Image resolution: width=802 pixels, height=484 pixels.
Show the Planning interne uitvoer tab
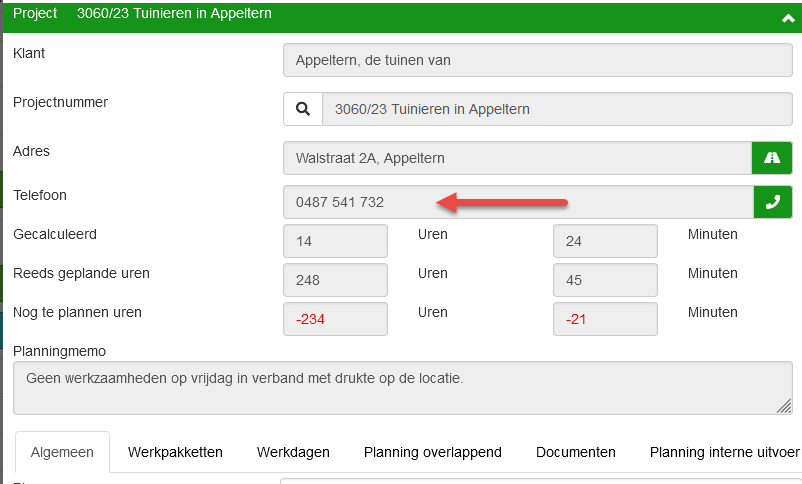coord(724,452)
